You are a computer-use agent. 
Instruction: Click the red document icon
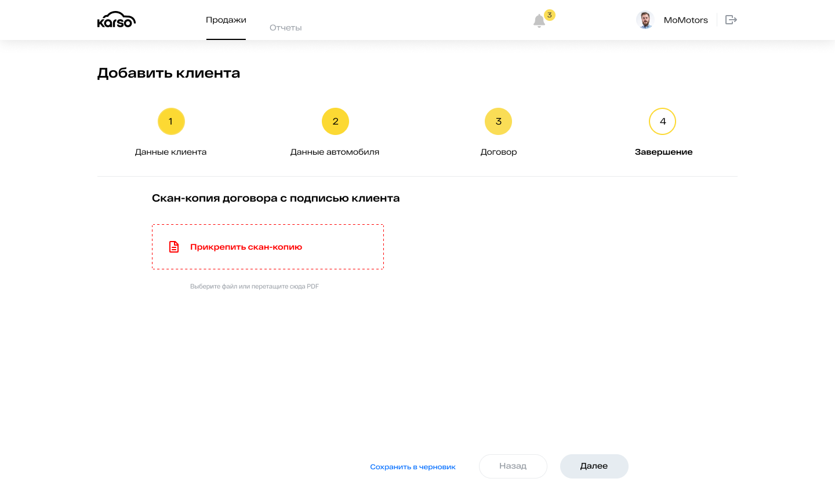pos(174,247)
